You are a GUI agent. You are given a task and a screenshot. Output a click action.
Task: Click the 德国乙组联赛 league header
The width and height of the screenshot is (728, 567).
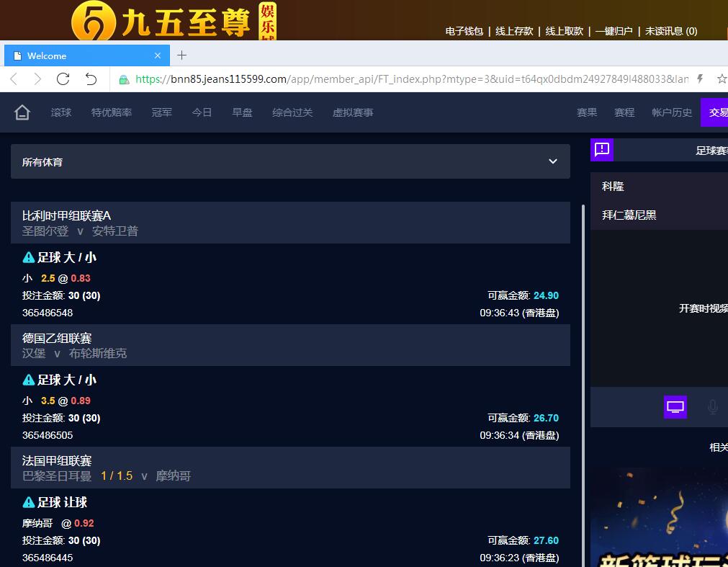pyautogui.click(x=290, y=345)
